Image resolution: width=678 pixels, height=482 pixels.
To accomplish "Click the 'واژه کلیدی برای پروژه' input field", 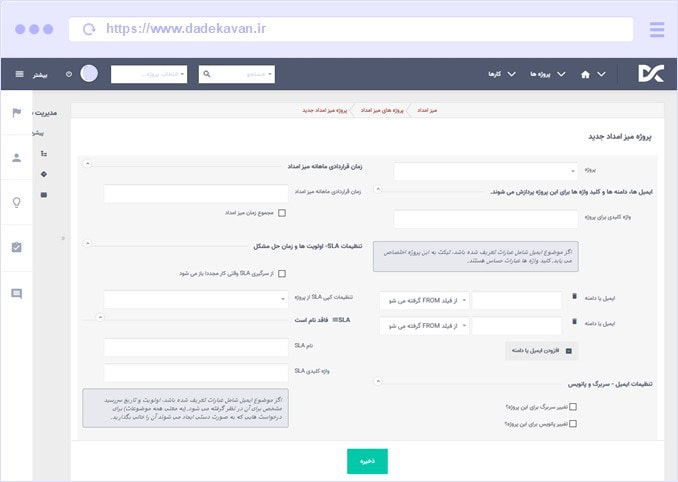I will [x=486, y=218].
